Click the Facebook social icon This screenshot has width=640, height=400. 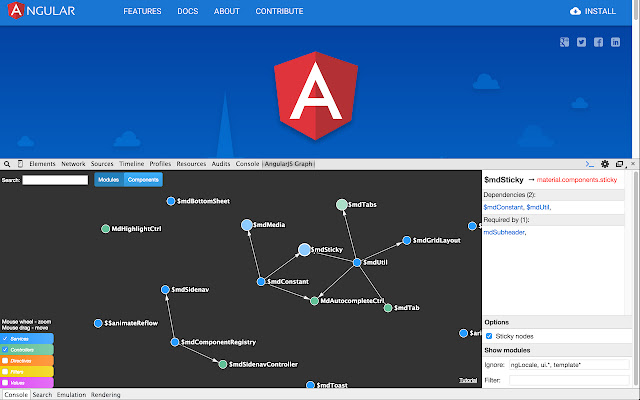598,42
